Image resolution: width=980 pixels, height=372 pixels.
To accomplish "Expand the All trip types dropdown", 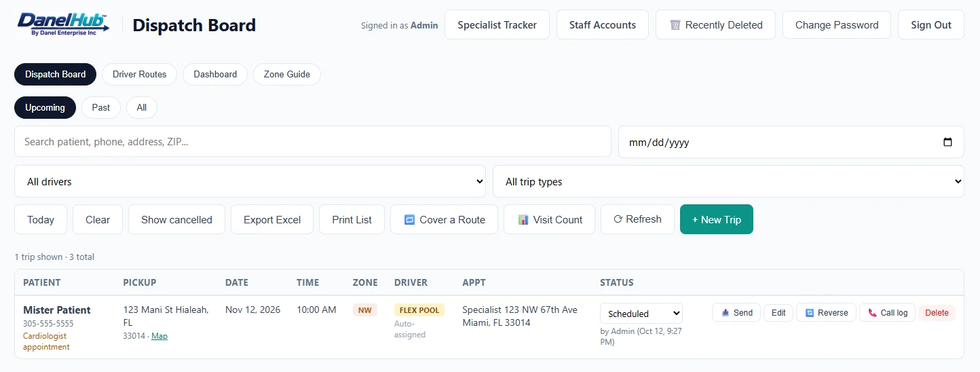I will (728, 181).
